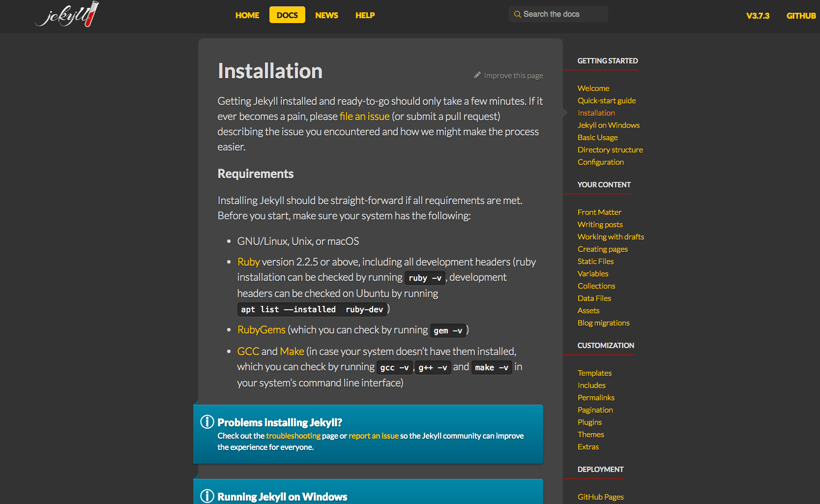Screen dimensions: 820x504
Task: Open the Make link
Action: coord(292,352)
